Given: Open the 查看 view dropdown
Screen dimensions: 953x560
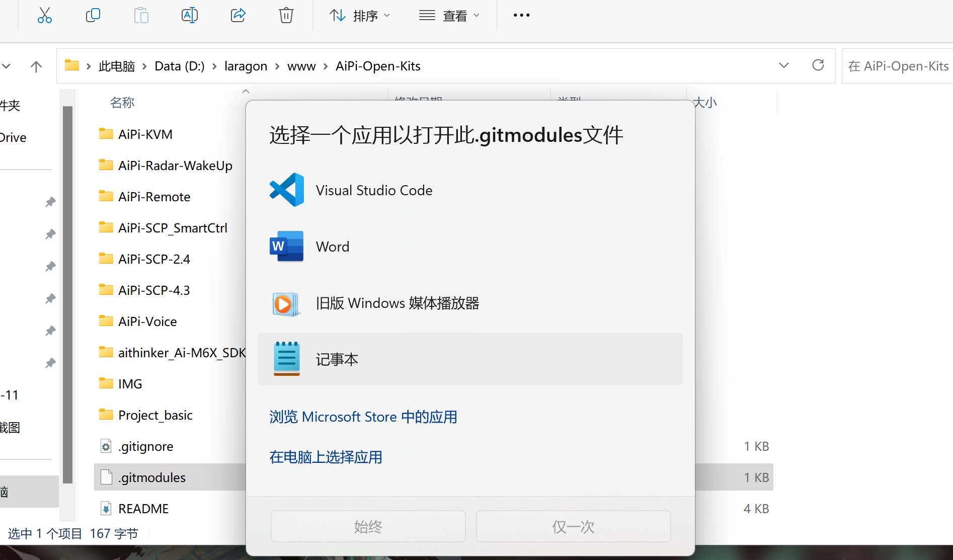Looking at the screenshot, I should click(449, 16).
